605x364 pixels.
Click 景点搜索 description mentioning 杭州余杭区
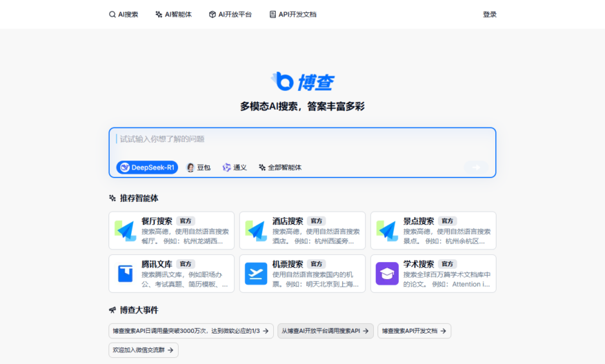pyautogui.click(x=447, y=236)
